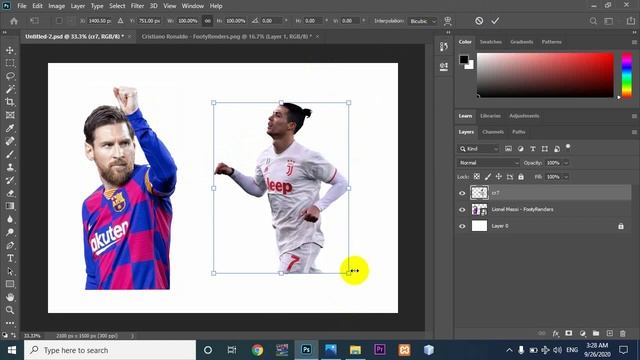The height and width of the screenshot is (360, 640).
Task: Click the Home icon in options bar
Action: [x=14, y=21]
